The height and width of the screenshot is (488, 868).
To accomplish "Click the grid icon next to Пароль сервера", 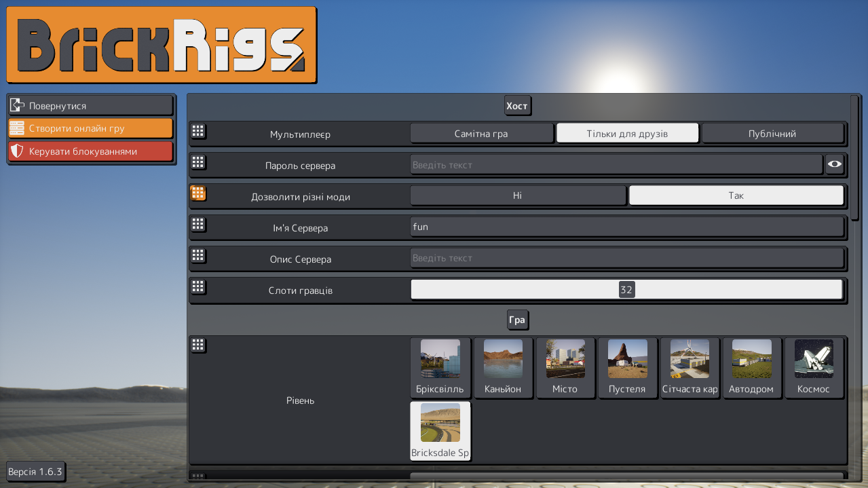I will click(x=198, y=162).
